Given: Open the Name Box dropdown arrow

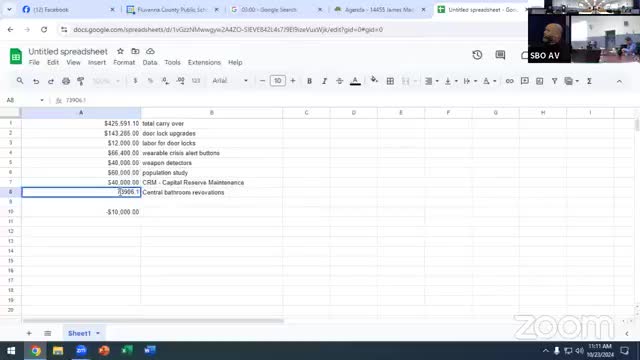Looking at the screenshot, I should [42, 100].
